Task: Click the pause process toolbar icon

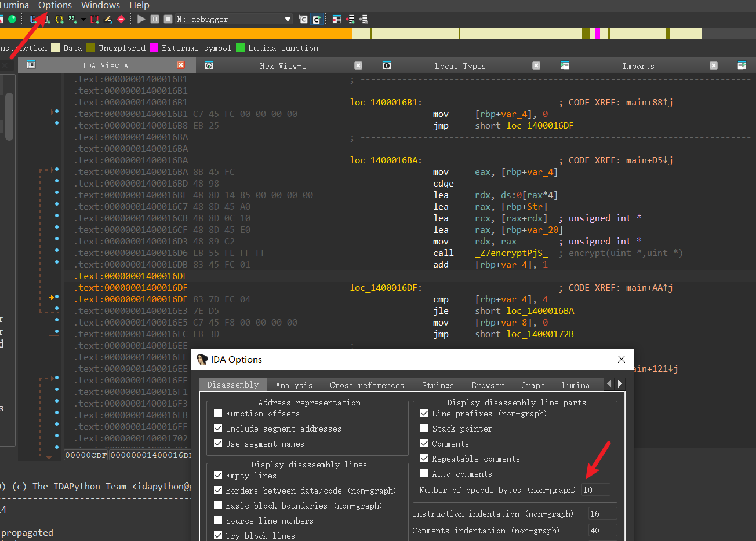Action: point(155,19)
